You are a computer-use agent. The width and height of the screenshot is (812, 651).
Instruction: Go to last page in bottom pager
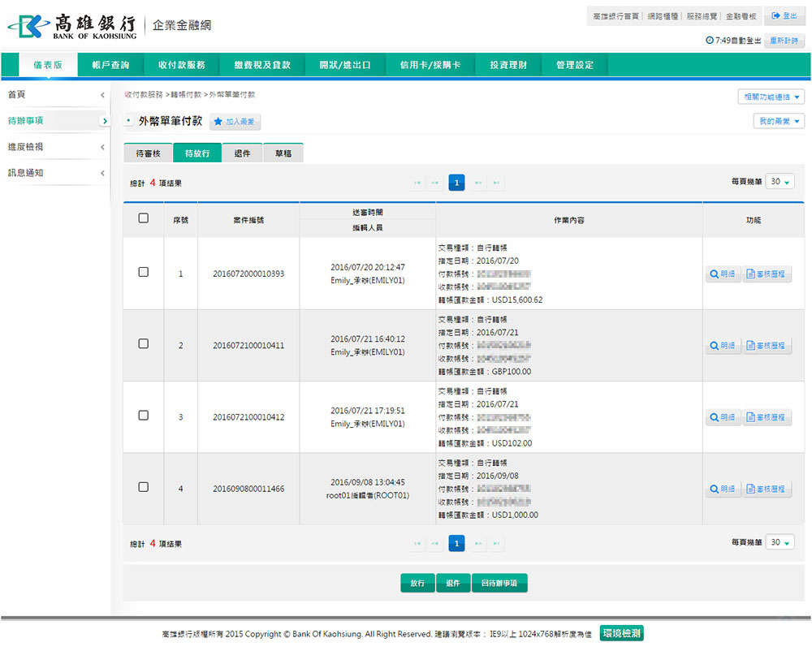496,543
